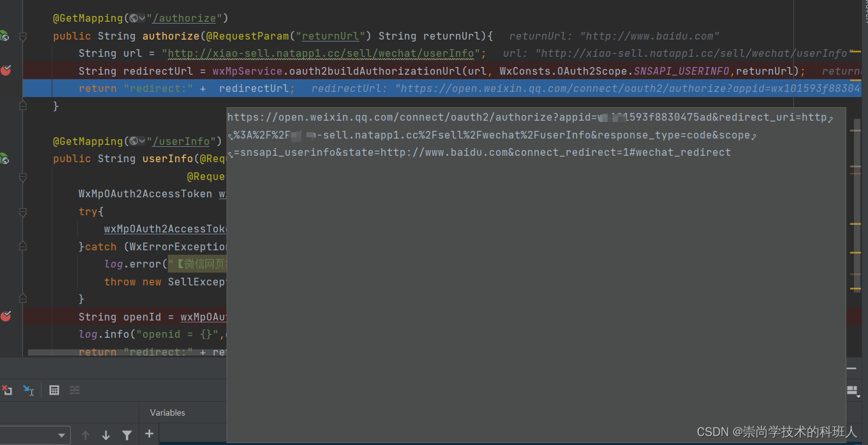Click the Run to Cursor debugger icon

pos(28,390)
